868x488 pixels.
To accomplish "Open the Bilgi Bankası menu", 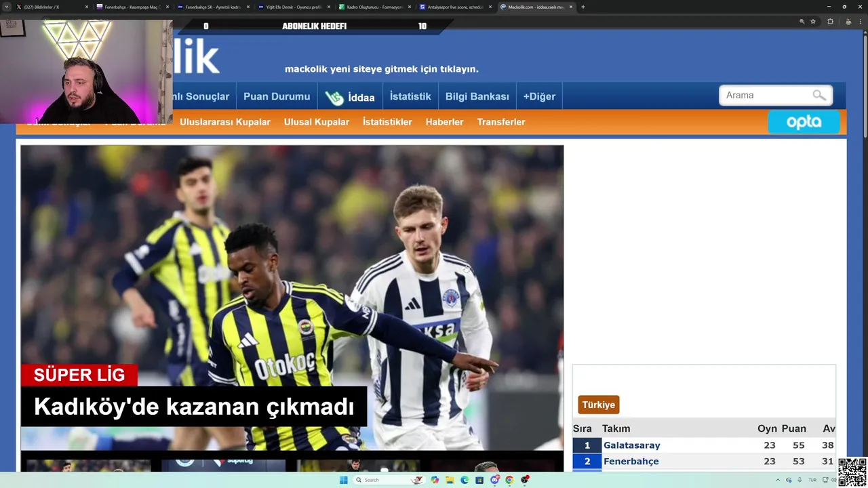I will point(477,96).
